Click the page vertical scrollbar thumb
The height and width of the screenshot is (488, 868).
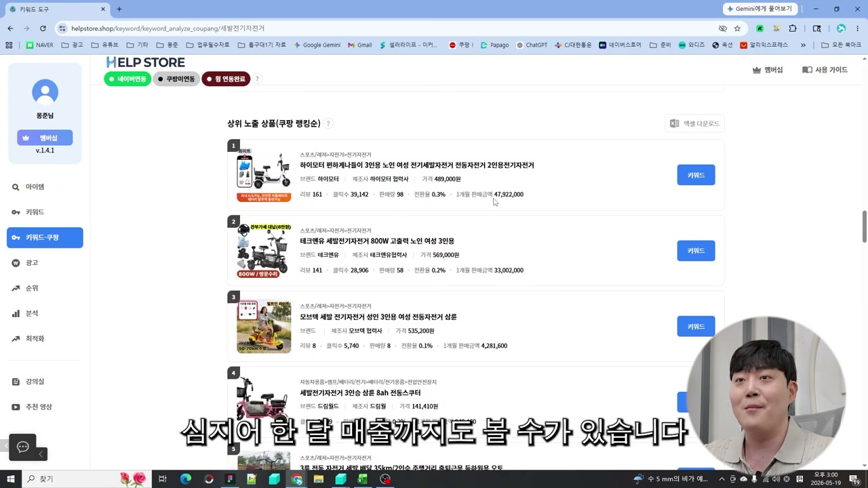pyautogui.click(x=864, y=226)
